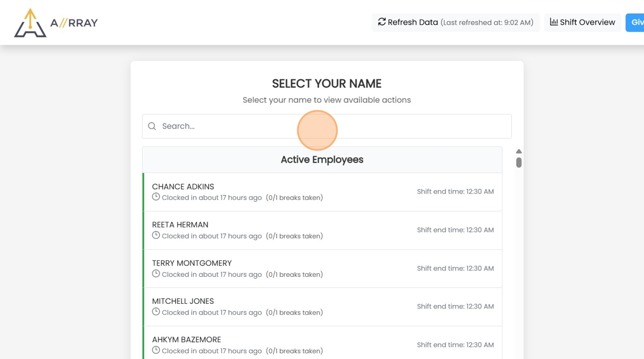Click Shift end time for Ahkym Bazemore
Viewport: 644px width, 359px height.
(455, 345)
